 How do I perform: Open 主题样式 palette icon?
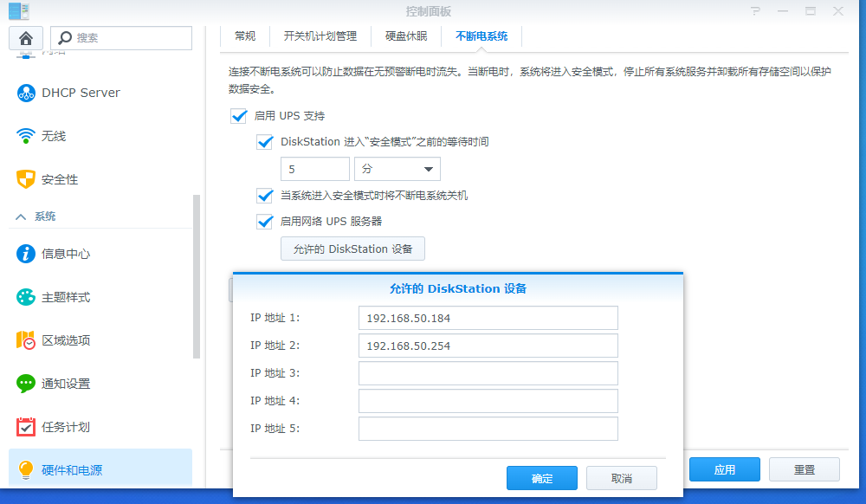click(x=26, y=297)
